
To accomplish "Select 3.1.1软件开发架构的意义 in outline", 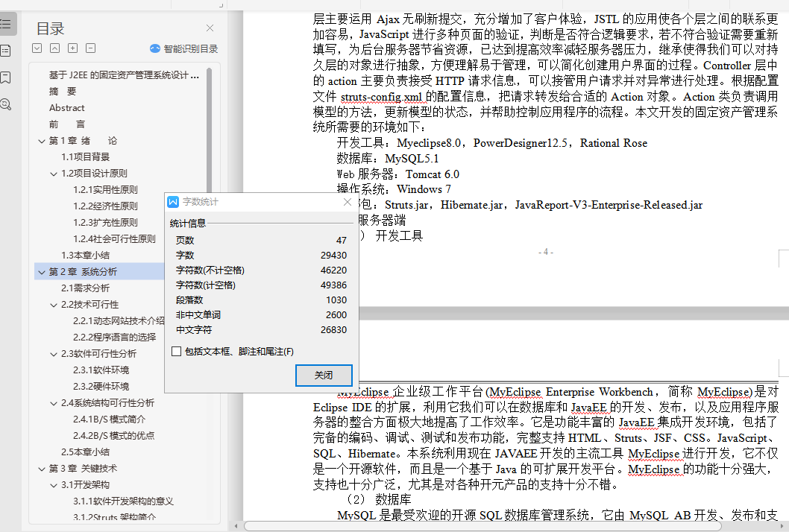I will click(123, 501).
